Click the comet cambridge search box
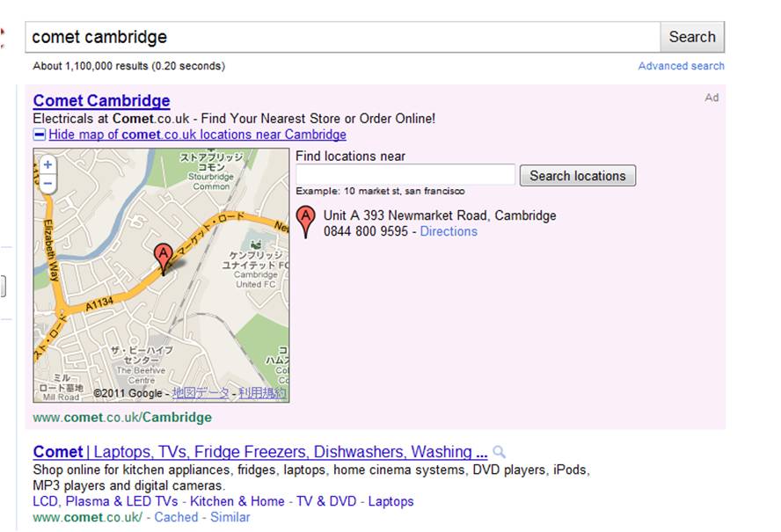The height and width of the screenshot is (532, 781). [343, 37]
